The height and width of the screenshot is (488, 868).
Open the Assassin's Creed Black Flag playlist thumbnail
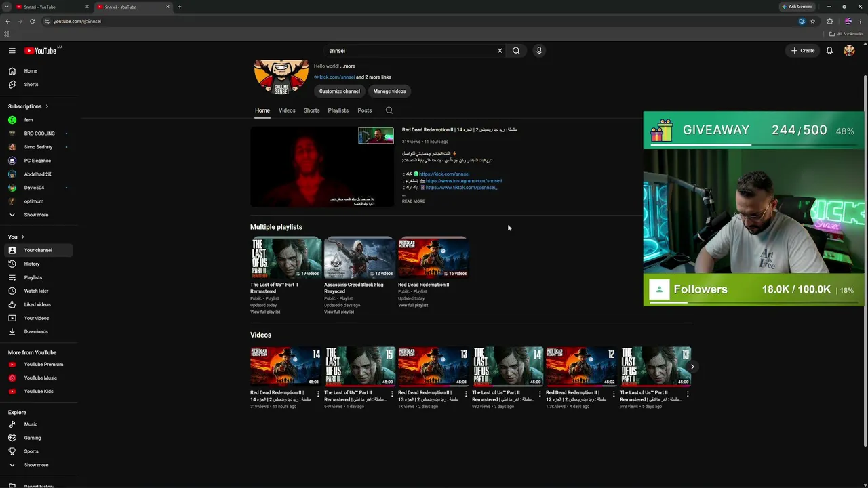click(x=359, y=258)
